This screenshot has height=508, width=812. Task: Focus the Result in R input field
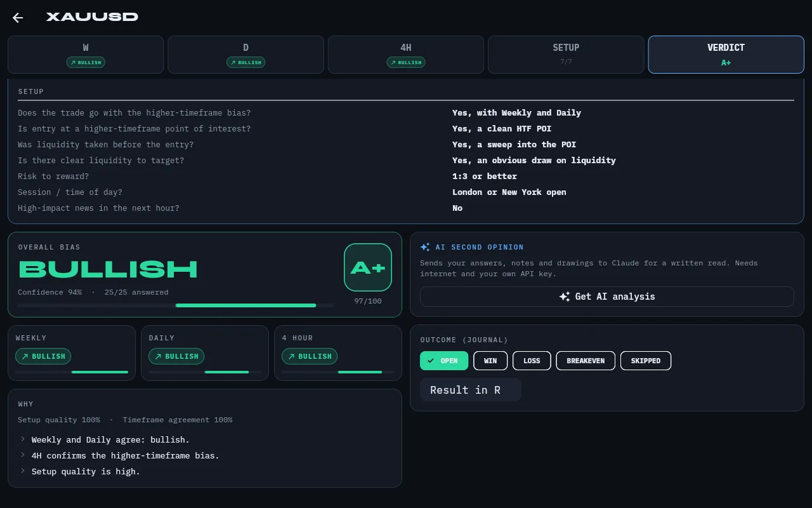click(471, 390)
